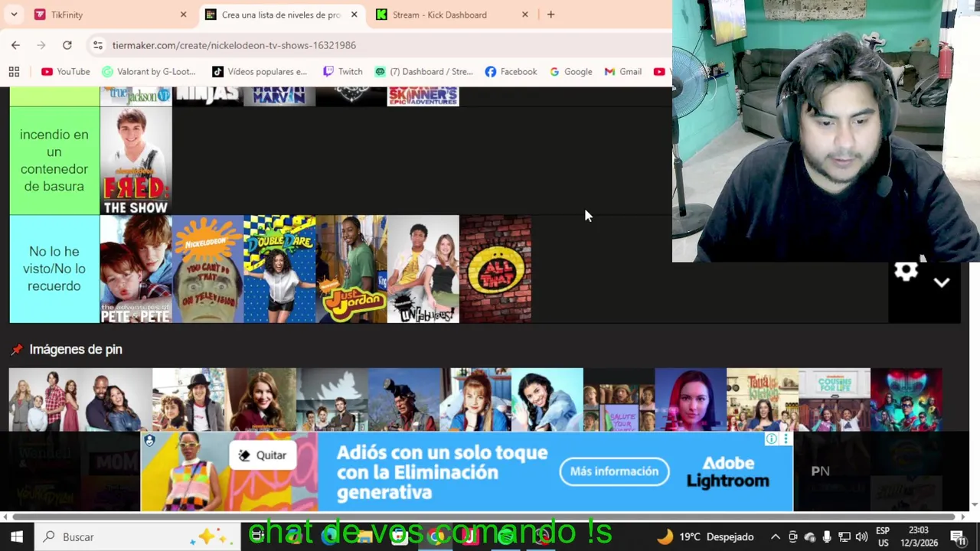
Task: Select the Adventures of Pete & Pete thumbnail
Action: coord(136,269)
